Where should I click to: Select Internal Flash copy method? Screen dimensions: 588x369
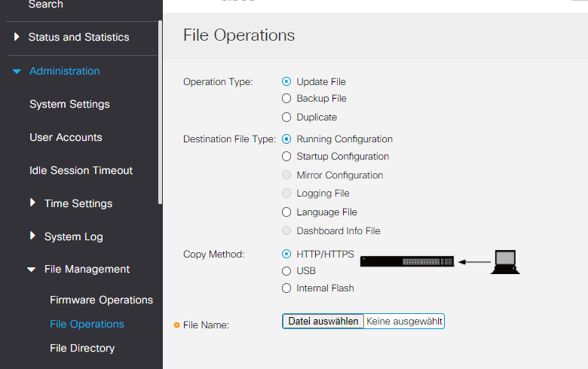[286, 288]
